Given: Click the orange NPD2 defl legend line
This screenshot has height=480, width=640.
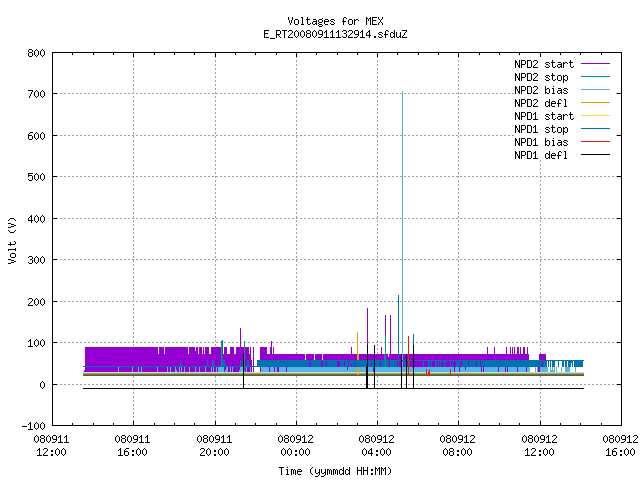Looking at the screenshot, I should pos(595,103).
